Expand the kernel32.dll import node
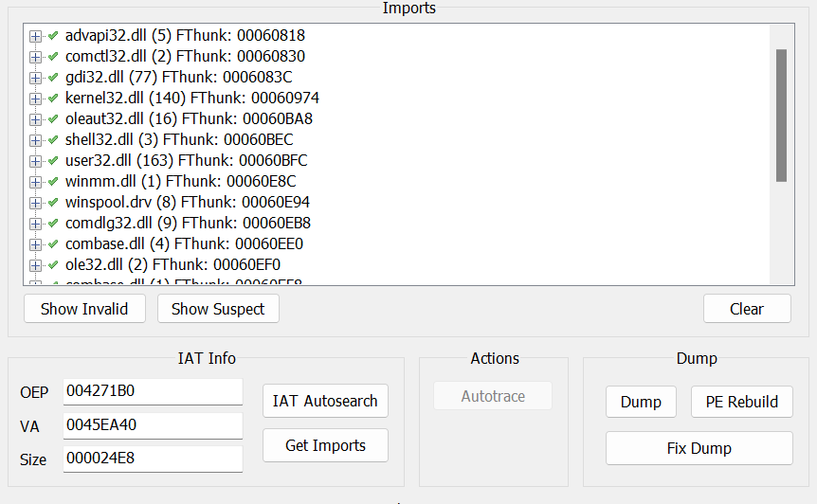This screenshot has height=504, width=817. pos(35,99)
